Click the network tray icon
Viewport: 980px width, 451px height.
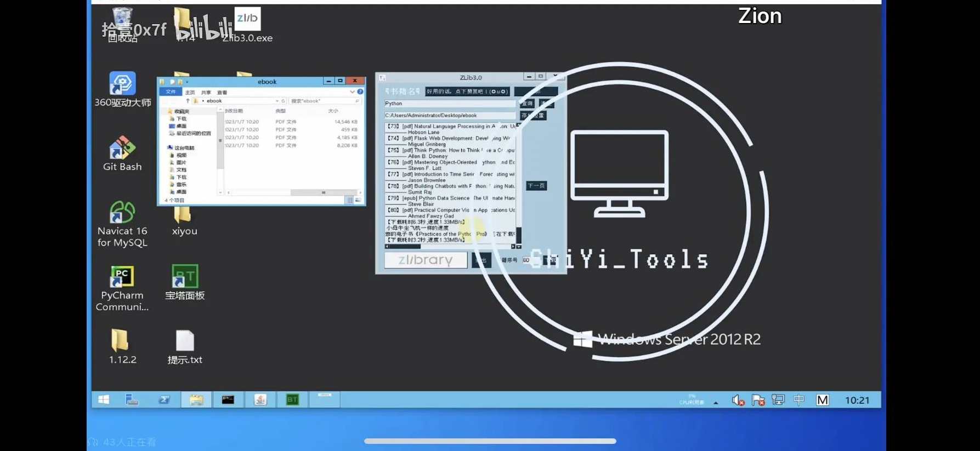[778, 401]
